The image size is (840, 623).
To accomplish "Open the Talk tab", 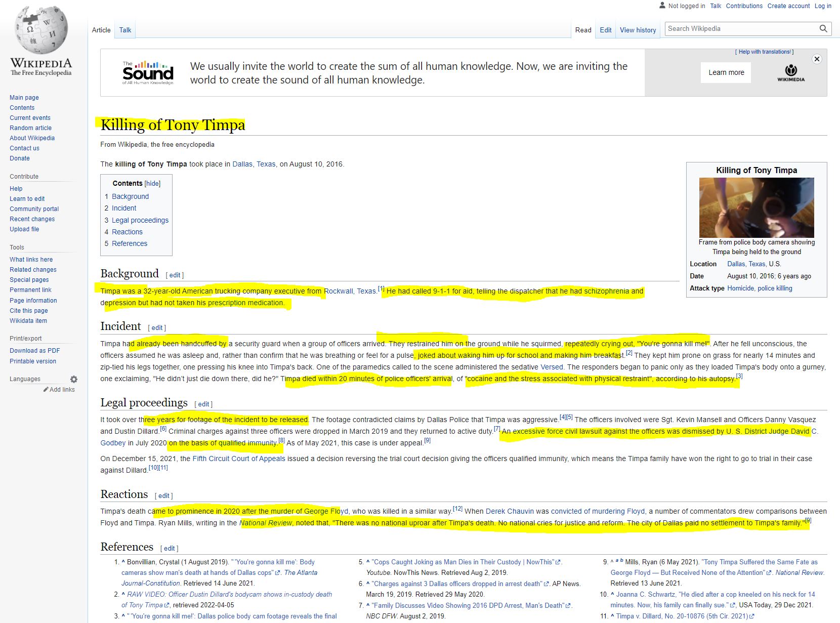I will (x=125, y=30).
